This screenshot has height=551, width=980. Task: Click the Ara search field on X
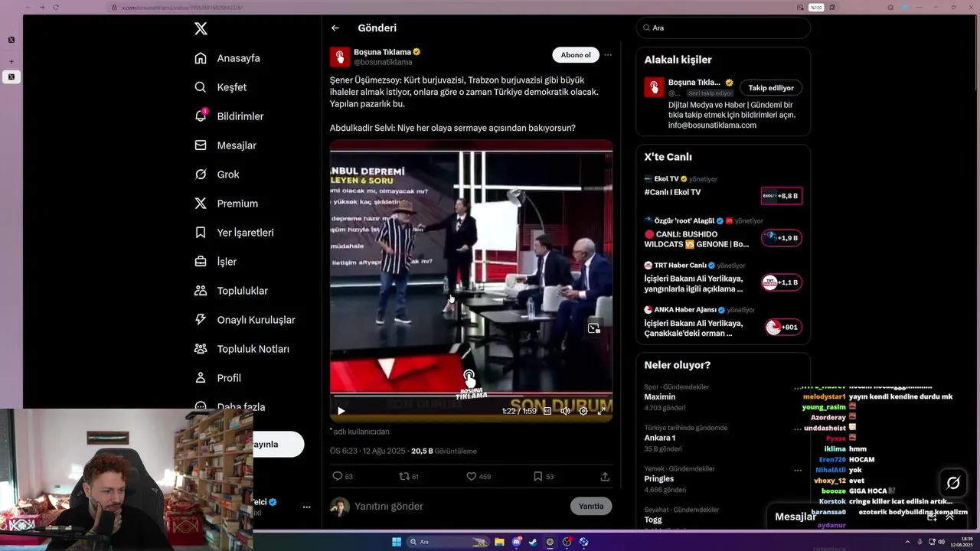[723, 28]
